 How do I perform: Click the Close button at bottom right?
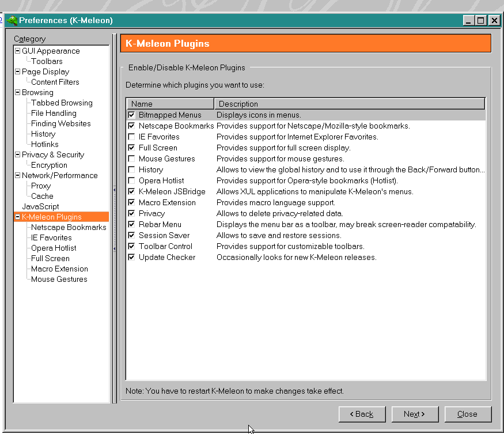467,414
